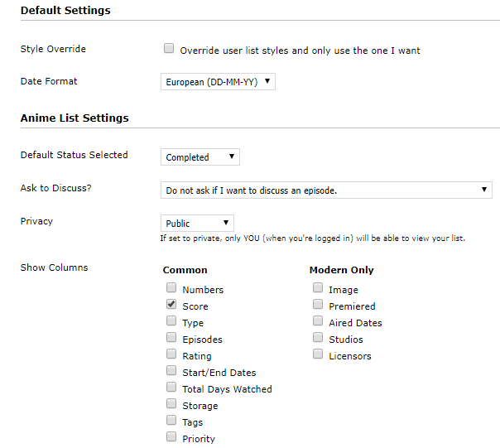The height and width of the screenshot is (448, 500).
Task: Enable the Style Override checkbox
Action: (x=169, y=49)
